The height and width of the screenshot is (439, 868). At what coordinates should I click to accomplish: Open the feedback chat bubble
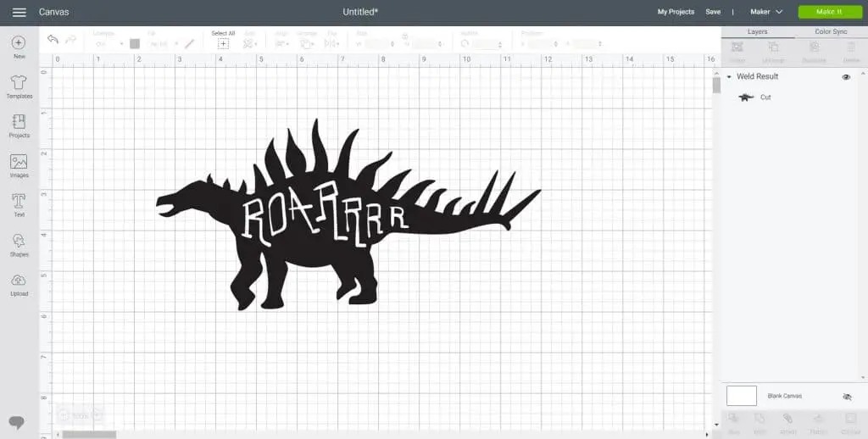pos(17,423)
